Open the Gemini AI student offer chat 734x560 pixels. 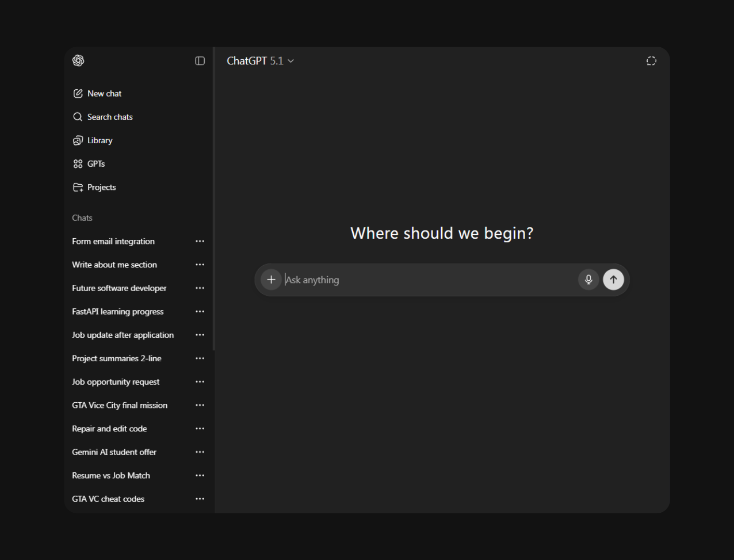click(x=114, y=452)
